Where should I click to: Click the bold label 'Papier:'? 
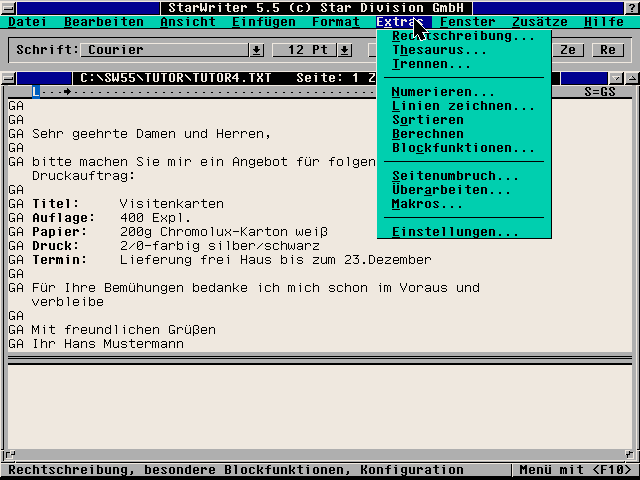point(59,232)
